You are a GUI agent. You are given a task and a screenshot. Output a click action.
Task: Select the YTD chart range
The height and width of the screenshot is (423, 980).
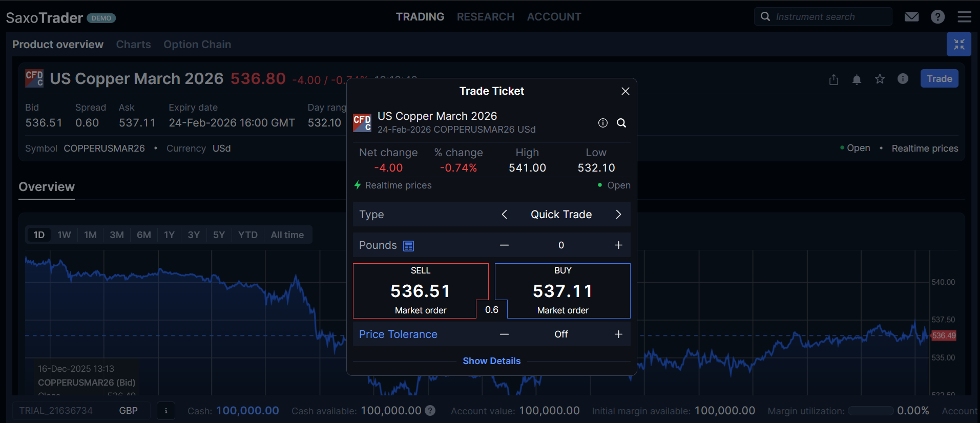pos(248,235)
